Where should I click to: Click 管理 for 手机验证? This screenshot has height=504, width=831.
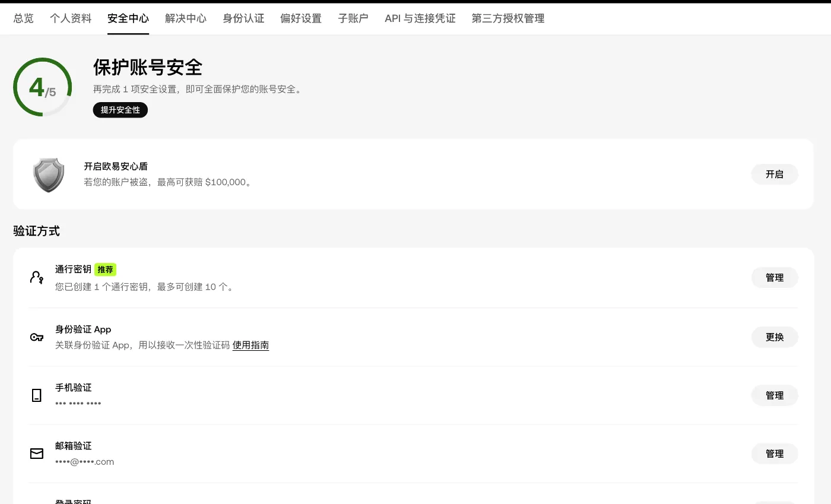point(775,395)
